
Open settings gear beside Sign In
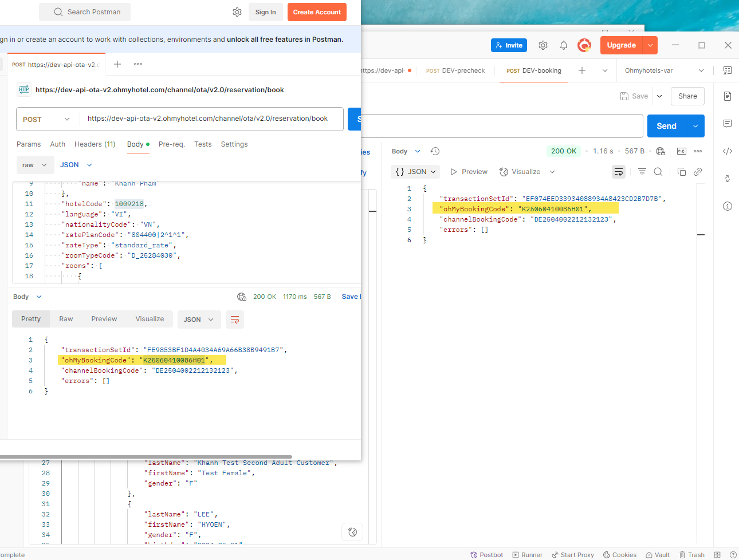click(x=237, y=12)
